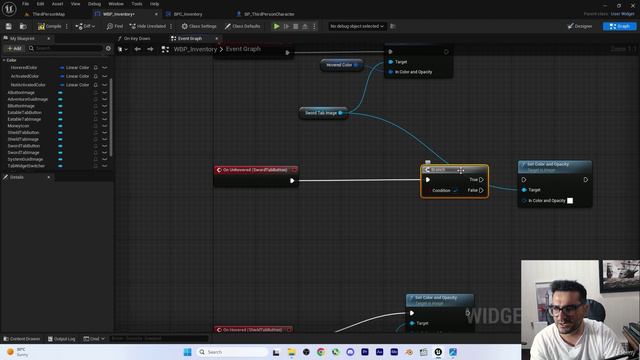Select the SwordTabImage variable
Screen dimensions: 640x360
(23, 152)
